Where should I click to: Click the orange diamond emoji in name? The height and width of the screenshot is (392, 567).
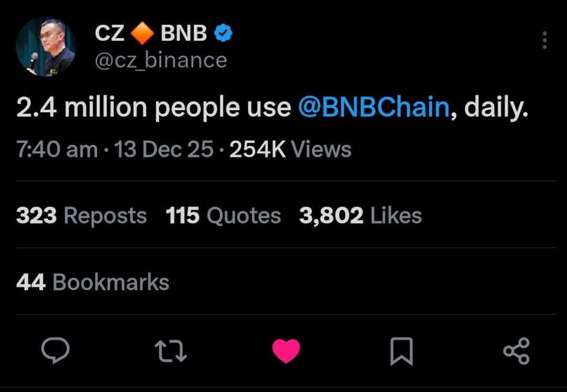tap(142, 35)
